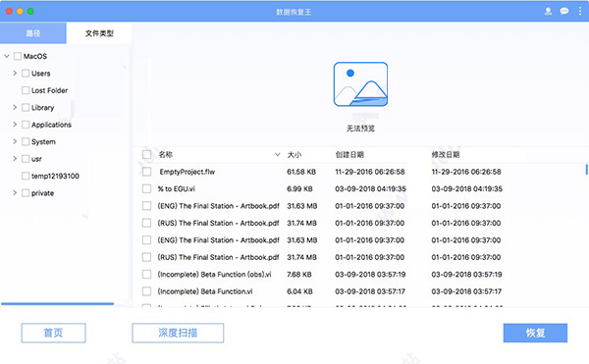Click the no-preview image placeholder
The image size is (589, 364).
coord(360,84)
